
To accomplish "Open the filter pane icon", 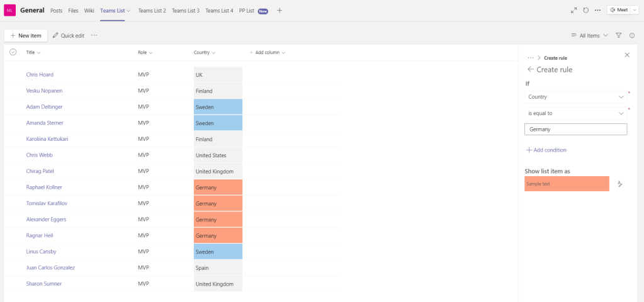I will [619, 36].
